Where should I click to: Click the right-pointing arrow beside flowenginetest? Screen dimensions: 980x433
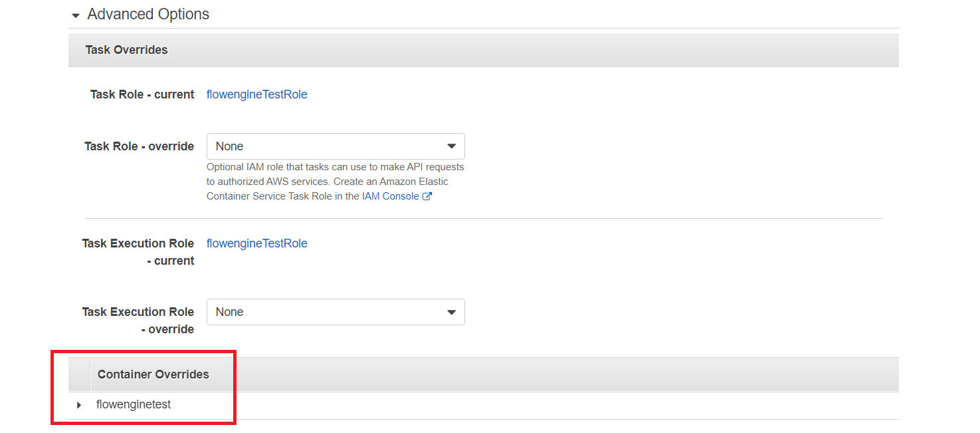pyautogui.click(x=78, y=404)
